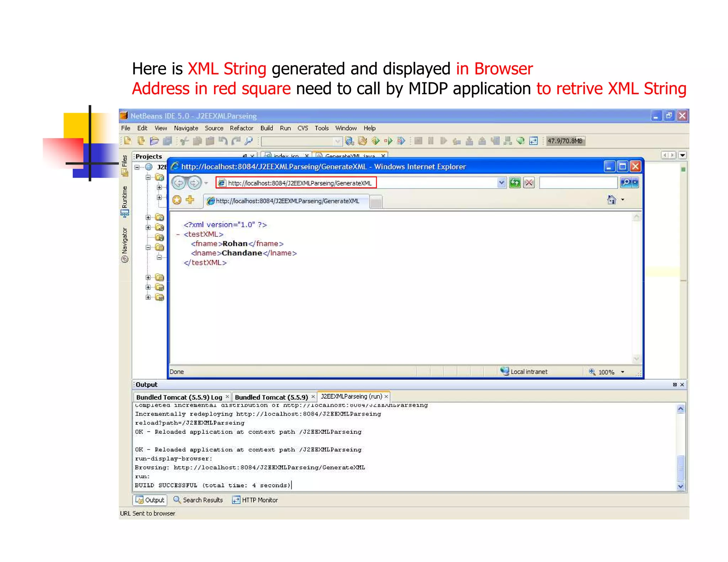Open the empty NetBeans toolbar combo box
728x562 pixels.
tap(301, 141)
